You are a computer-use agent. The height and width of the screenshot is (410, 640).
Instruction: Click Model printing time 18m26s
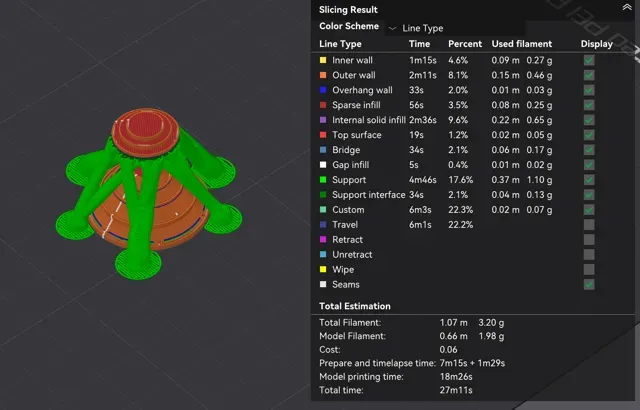pos(456,377)
